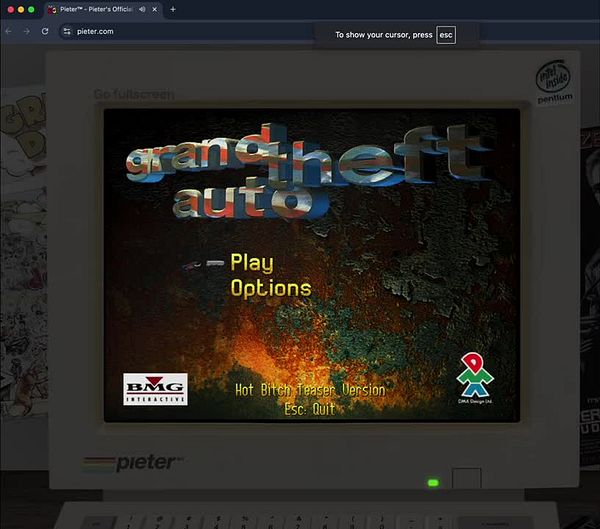600x529 pixels.
Task: Open site information icon beside pieter.com
Action: coord(67,31)
